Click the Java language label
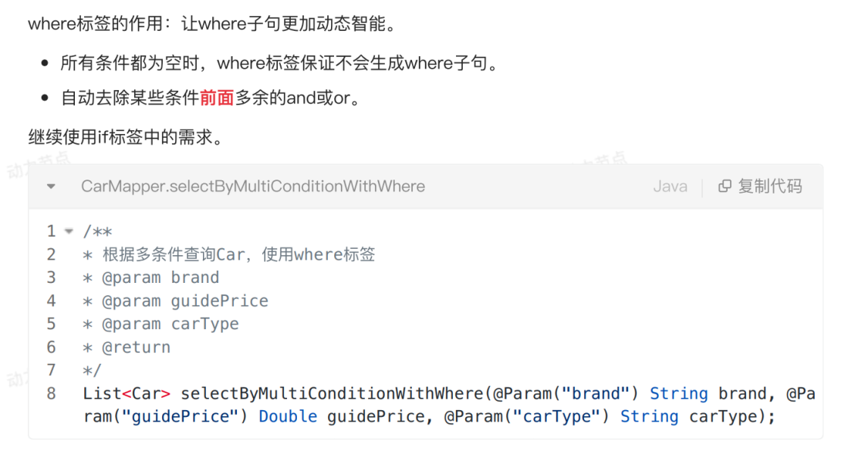Screen dimensions: 868x454 coord(670,187)
